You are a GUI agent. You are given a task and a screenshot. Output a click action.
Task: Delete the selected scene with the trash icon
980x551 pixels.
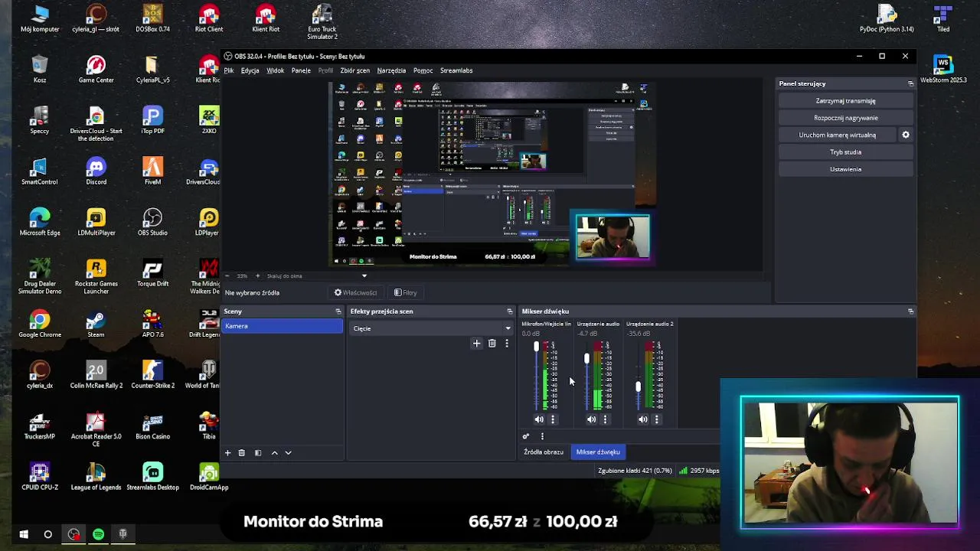(241, 453)
